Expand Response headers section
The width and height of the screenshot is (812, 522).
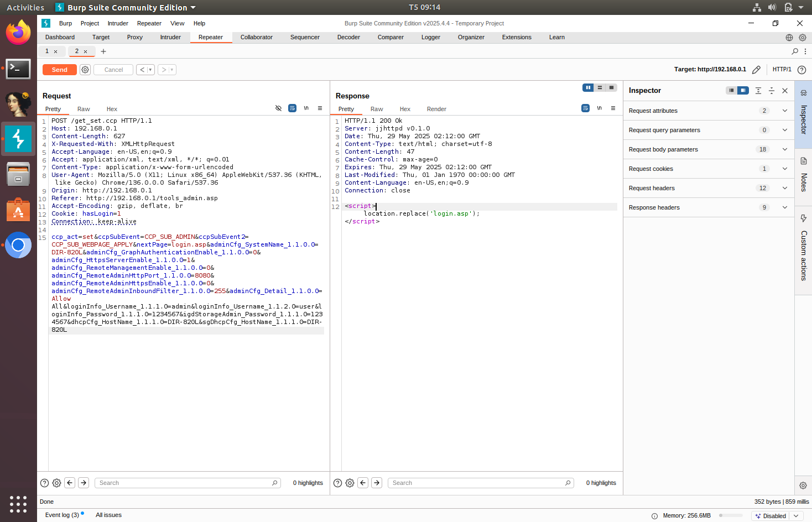point(709,207)
